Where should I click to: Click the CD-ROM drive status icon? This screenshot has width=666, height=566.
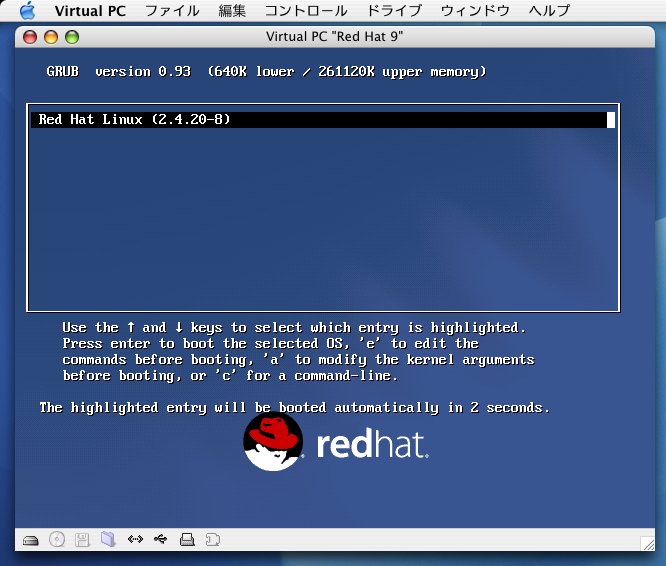57,539
